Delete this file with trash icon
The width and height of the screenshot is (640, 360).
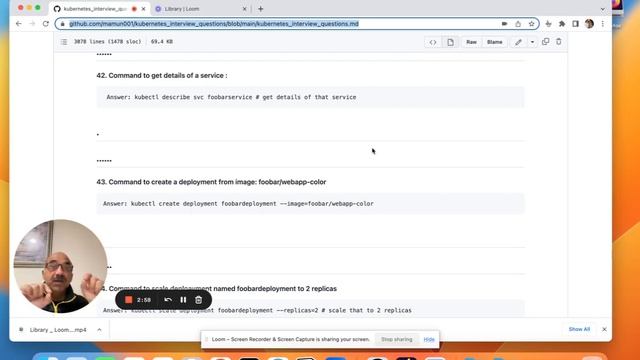pyautogui.click(x=559, y=42)
